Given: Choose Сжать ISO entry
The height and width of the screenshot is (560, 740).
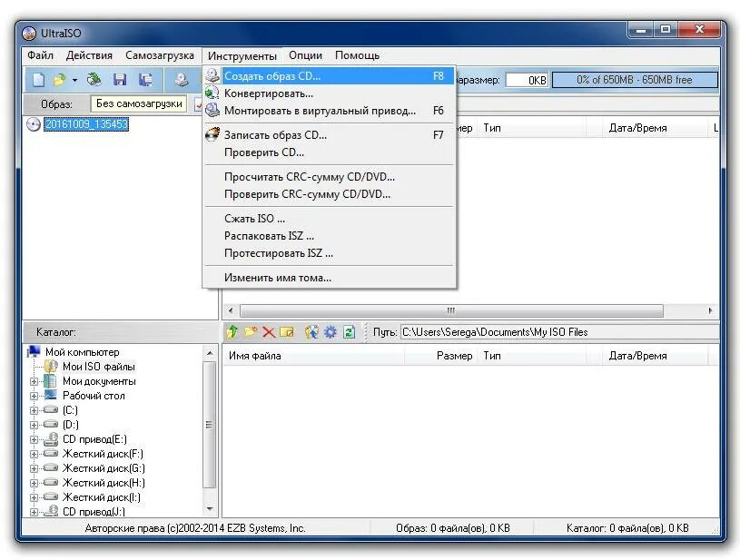Looking at the screenshot, I should pyautogui.click(x=330, y=218).
